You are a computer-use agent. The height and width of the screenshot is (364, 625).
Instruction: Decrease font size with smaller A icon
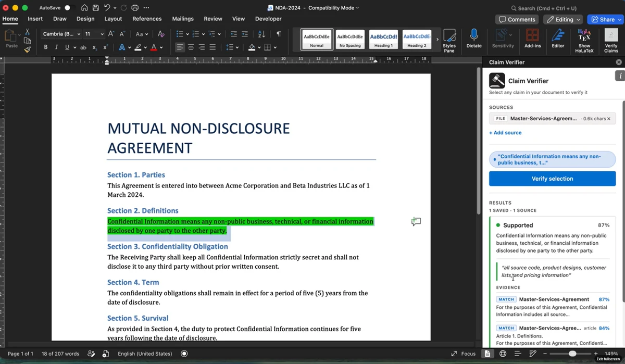coord(122,34)
